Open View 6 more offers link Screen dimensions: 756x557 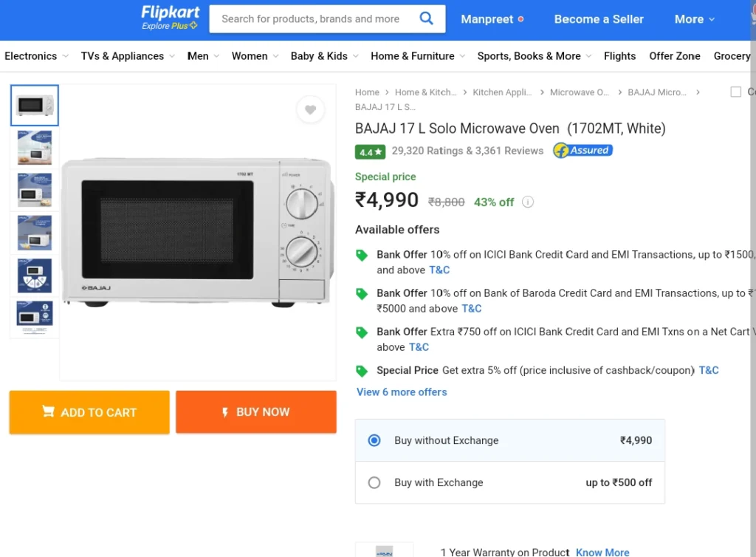pos(402,392)
